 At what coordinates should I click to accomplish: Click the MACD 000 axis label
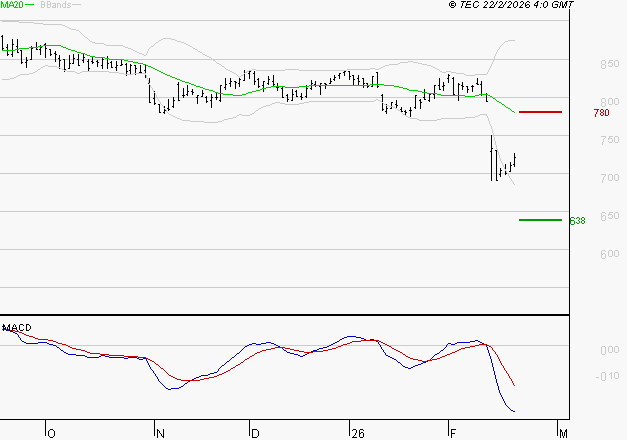click(x=609, y=350)
